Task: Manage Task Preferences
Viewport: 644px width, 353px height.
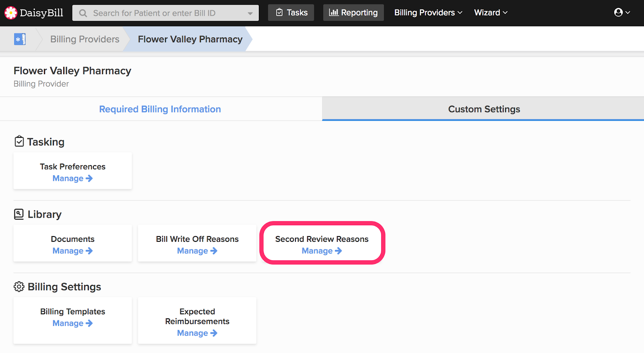Action: (72, 179)
